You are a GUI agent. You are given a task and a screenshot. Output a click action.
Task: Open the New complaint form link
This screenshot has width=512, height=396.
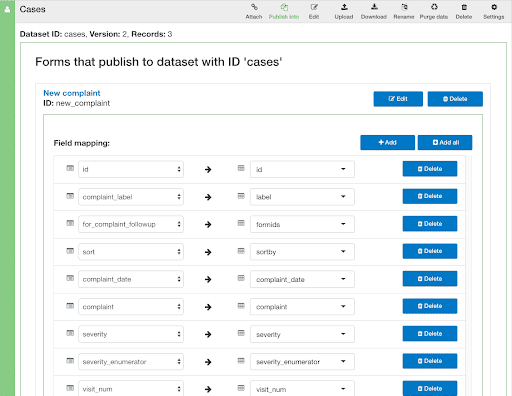(x=72, y=93)
